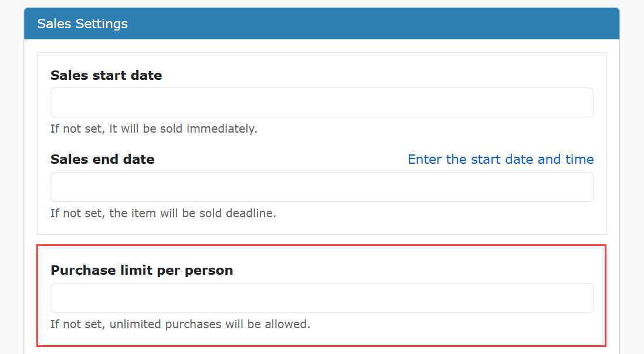Viewport: 644px width, 354px height.
Task: Click the word 'immediately' in the start date hint
Action: 222,129
